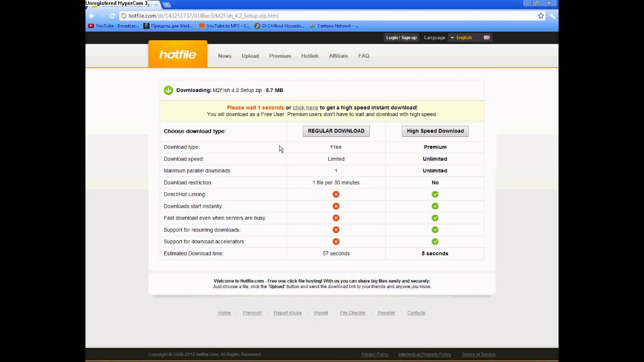Go to the Upload page
This screenshot has height=362, width=644.
[x=250, y=56]
